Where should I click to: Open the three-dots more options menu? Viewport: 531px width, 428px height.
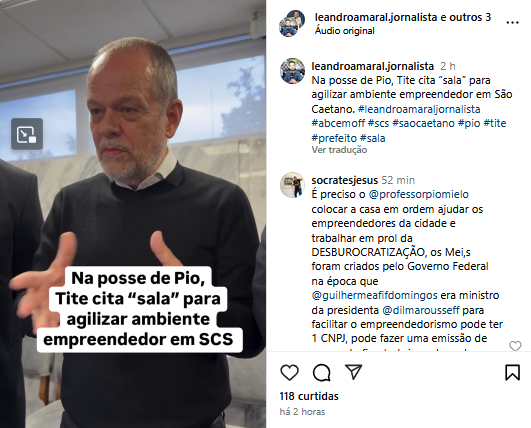pos(512,23)
